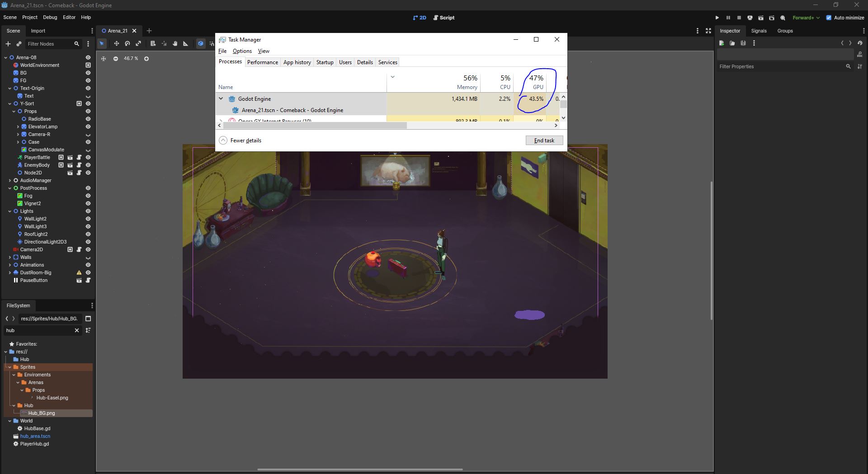Viewport: 868px width, 474px height.
Task: Uncheck the Auto minimize checkbox
Action: (829, 18)
